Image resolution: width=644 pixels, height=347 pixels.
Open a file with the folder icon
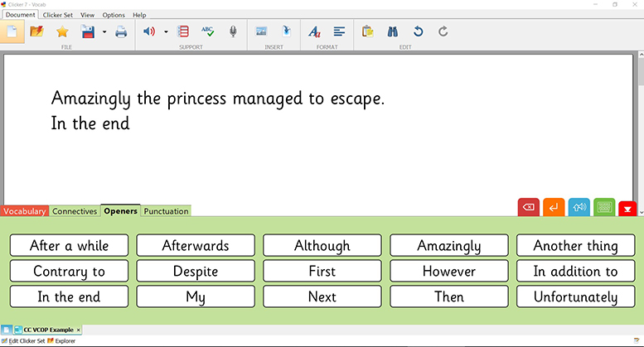tap(36, 32)
